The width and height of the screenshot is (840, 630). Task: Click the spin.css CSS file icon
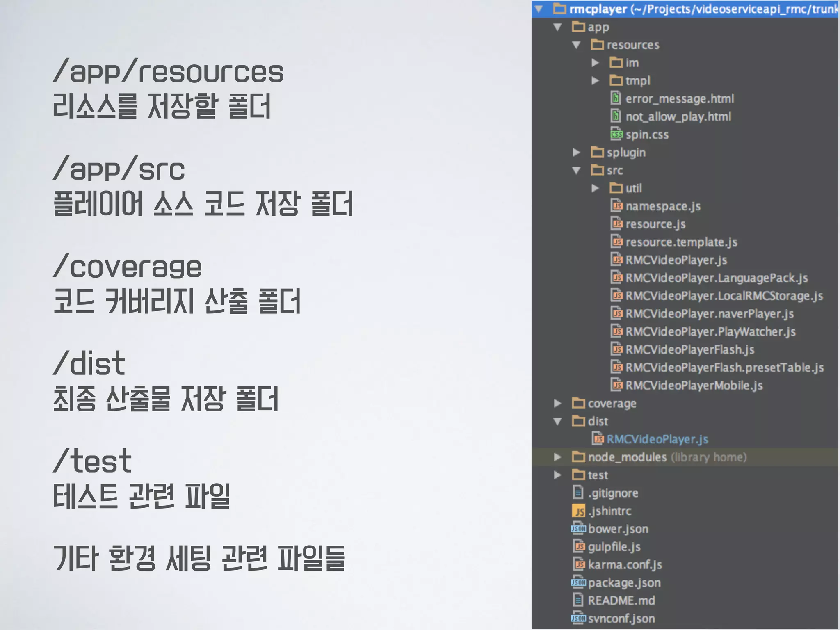click(616, 134)
